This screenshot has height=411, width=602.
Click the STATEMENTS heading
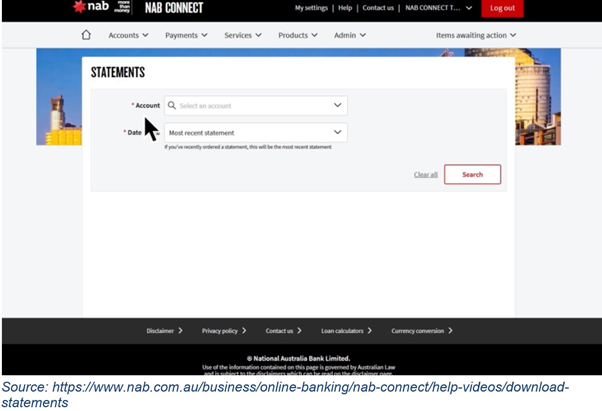[118, 72]
